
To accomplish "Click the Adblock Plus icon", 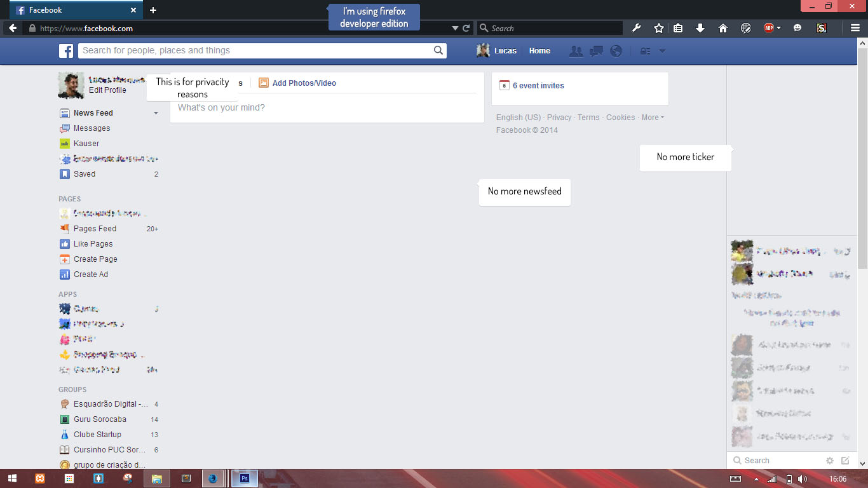I will click(769, 28).
